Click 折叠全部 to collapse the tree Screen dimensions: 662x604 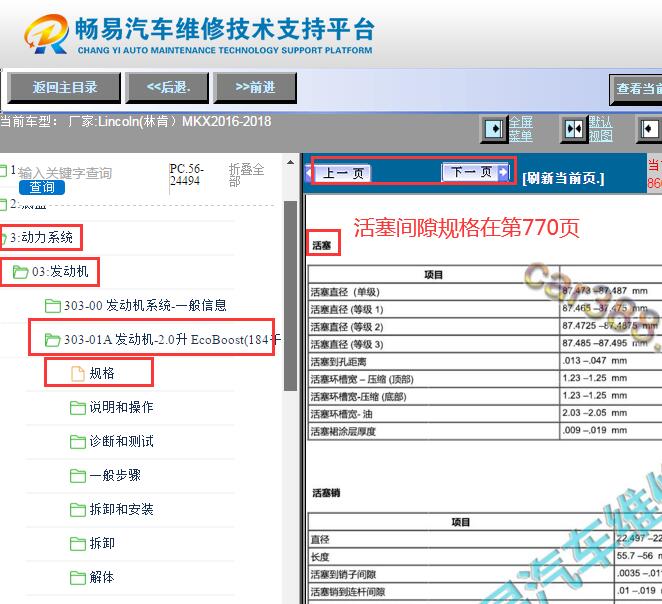[246, 175]
